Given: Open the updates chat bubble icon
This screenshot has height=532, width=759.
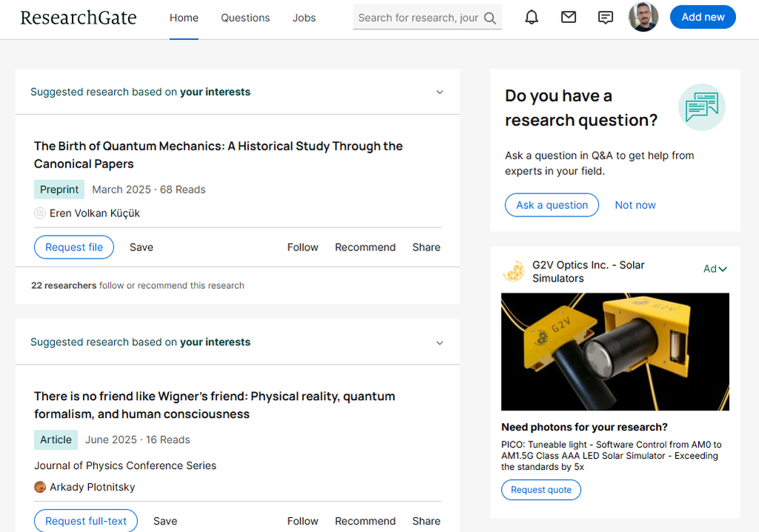Looking at the screenshot, I should click(x=606, y=18).
